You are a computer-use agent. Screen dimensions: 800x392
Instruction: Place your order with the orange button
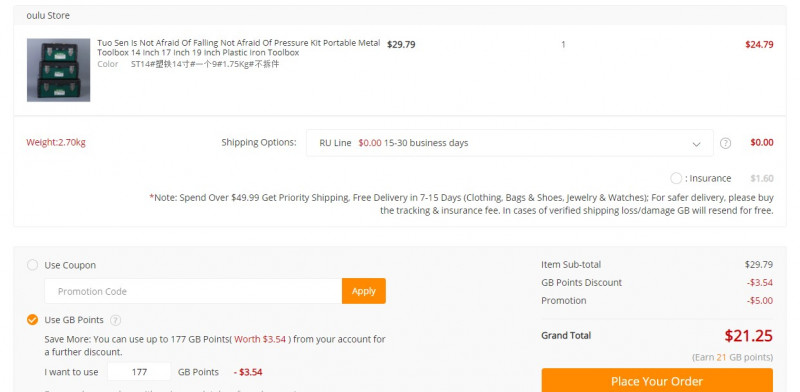pos(657,381)
